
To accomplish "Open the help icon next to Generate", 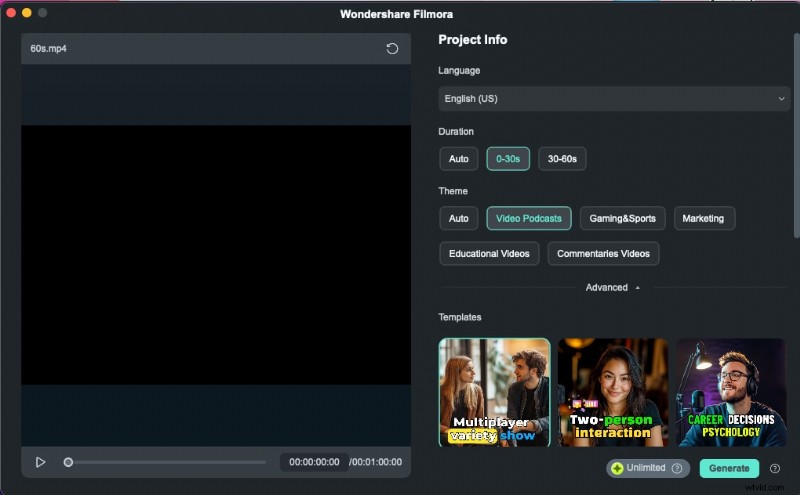I will pos(774,468).
